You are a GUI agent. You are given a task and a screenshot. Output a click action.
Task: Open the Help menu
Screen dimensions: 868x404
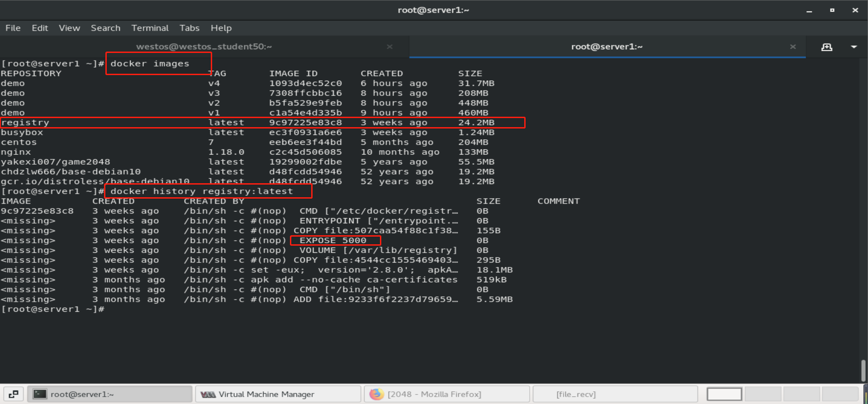click(x=221, y=28)
